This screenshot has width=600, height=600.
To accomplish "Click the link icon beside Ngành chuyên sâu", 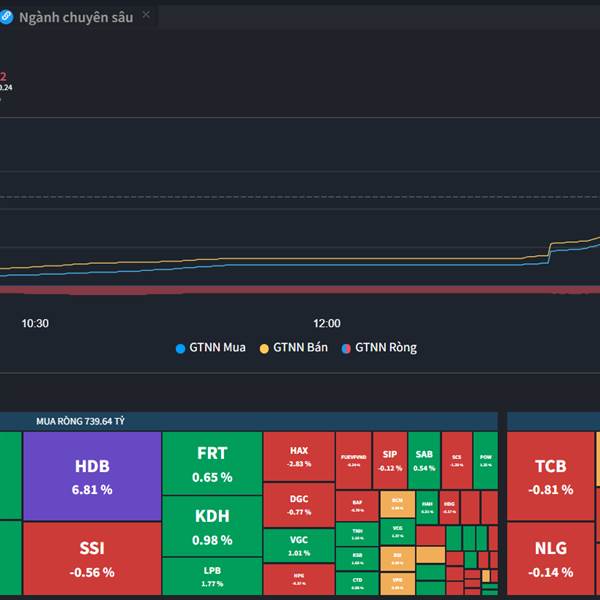I will [5, 17].
